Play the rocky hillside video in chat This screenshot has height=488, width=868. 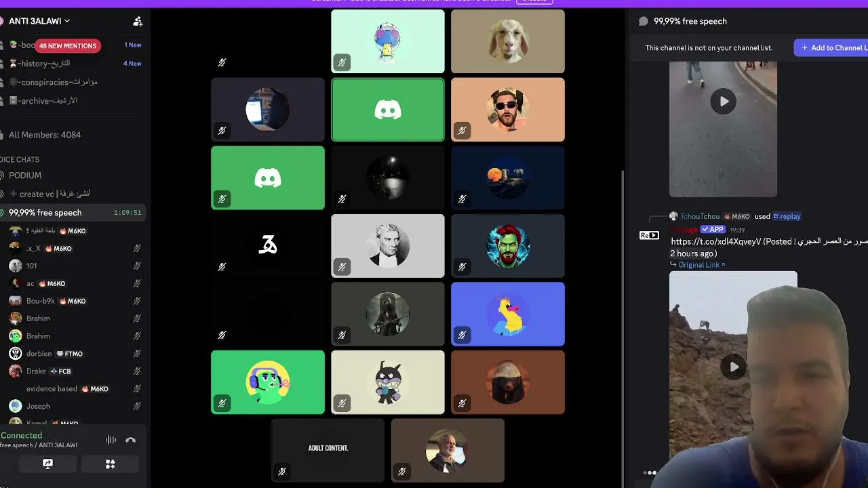click(x=734, y=367)
